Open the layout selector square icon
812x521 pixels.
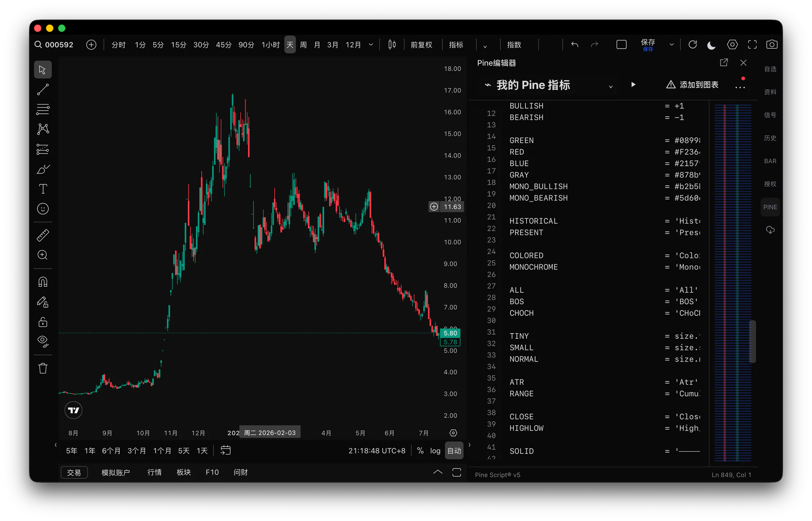point(621,45)
